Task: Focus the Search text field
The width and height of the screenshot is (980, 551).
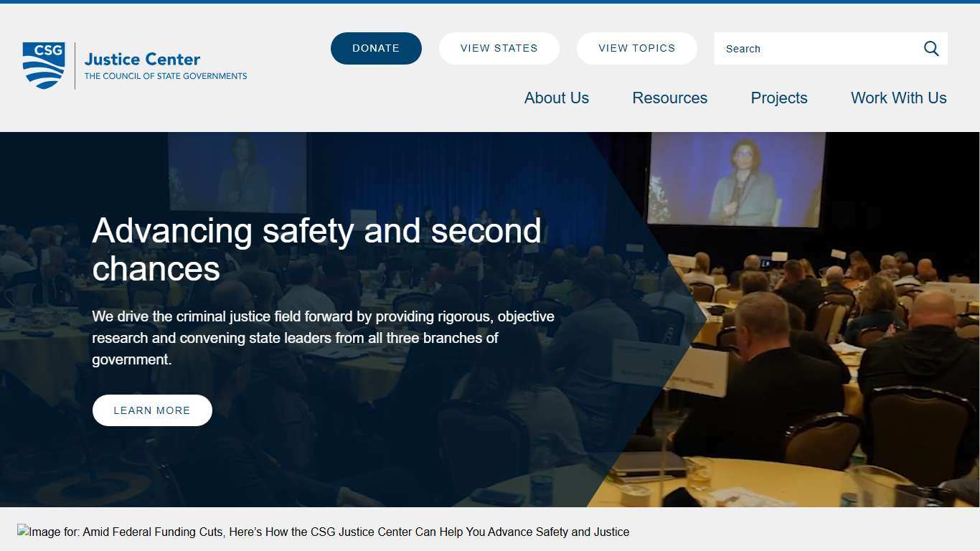Action: coord(818,49)
